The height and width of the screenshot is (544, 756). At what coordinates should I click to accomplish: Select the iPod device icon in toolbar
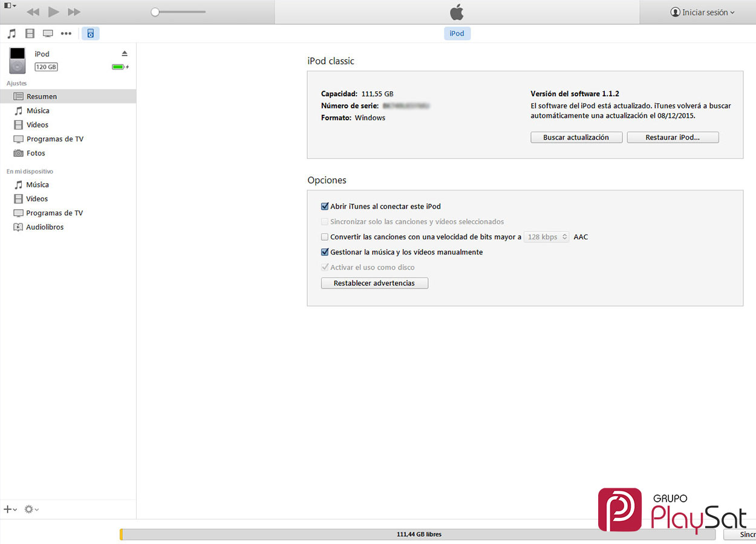point(91,33)
